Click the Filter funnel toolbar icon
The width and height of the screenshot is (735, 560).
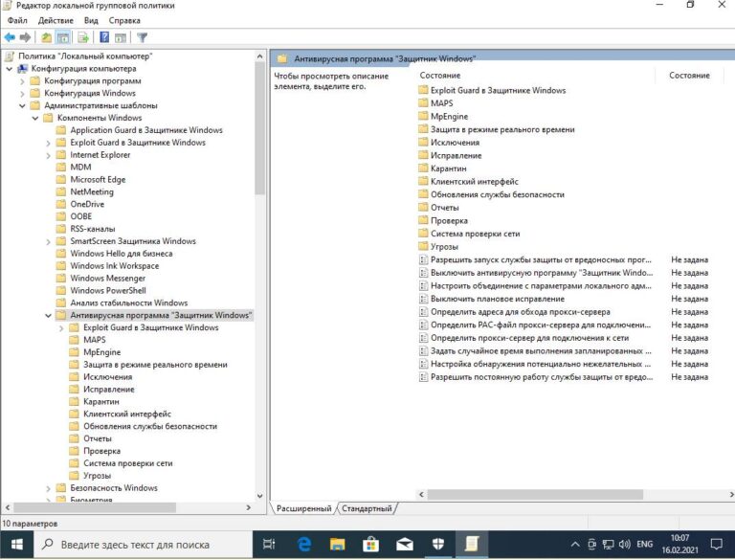click(x=142, y=37)
